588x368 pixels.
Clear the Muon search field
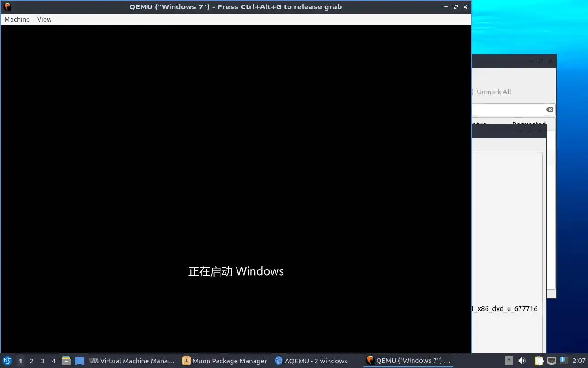549,109
